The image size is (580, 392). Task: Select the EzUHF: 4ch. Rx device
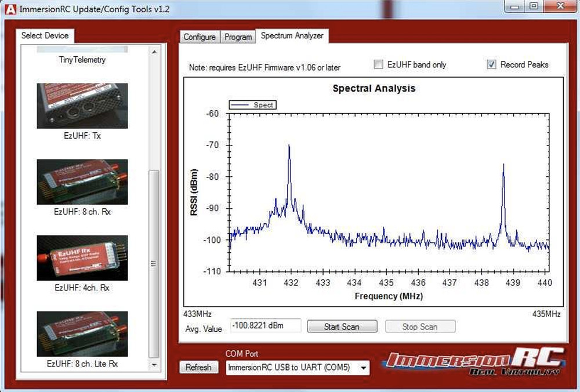tap(82, 257)
